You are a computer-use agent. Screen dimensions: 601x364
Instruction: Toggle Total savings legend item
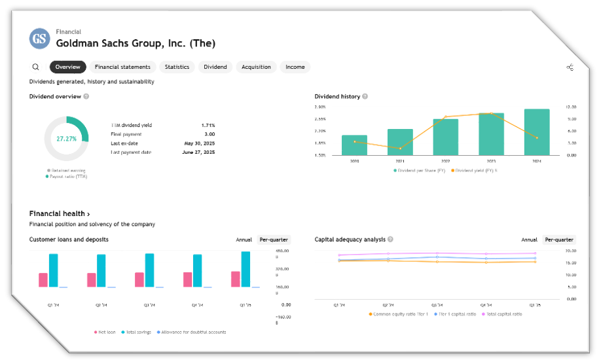coord(136,332)
